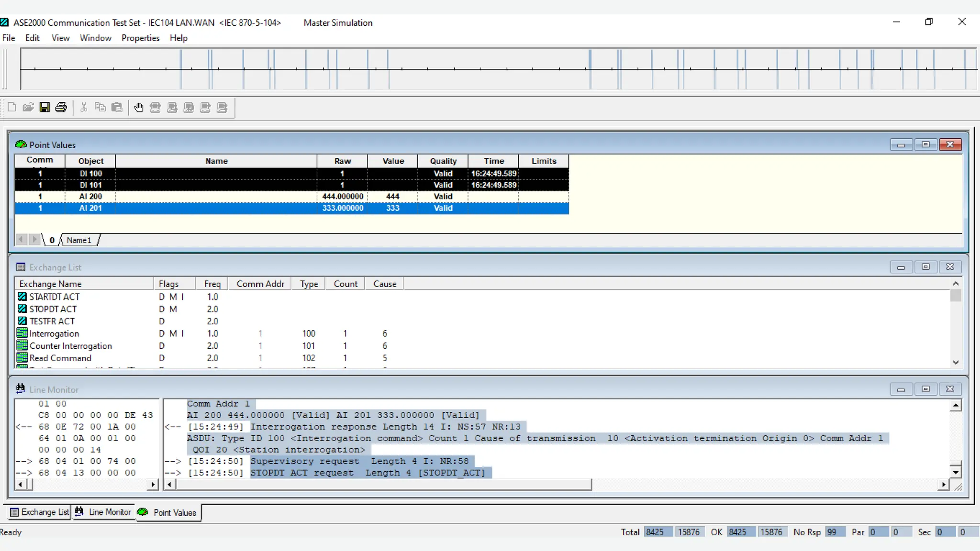Select the STARTDT ACT exchange
This screenshot has height=551, width=980.
[55, 297]
